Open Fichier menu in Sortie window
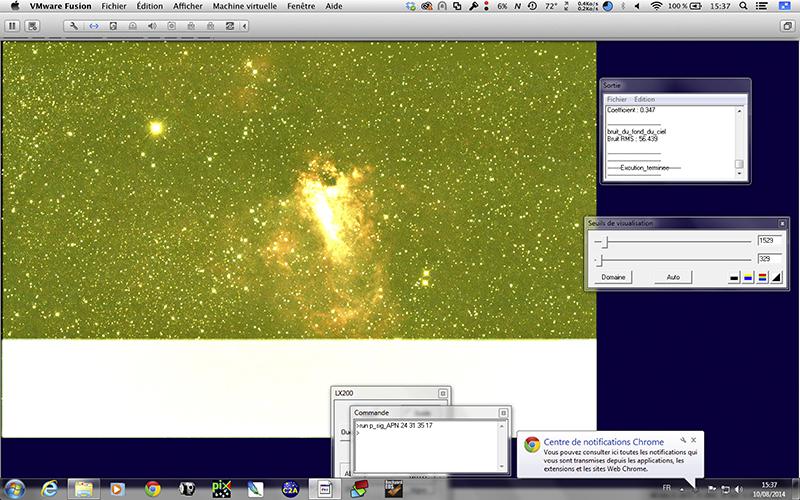 click(x=616, y=99)
